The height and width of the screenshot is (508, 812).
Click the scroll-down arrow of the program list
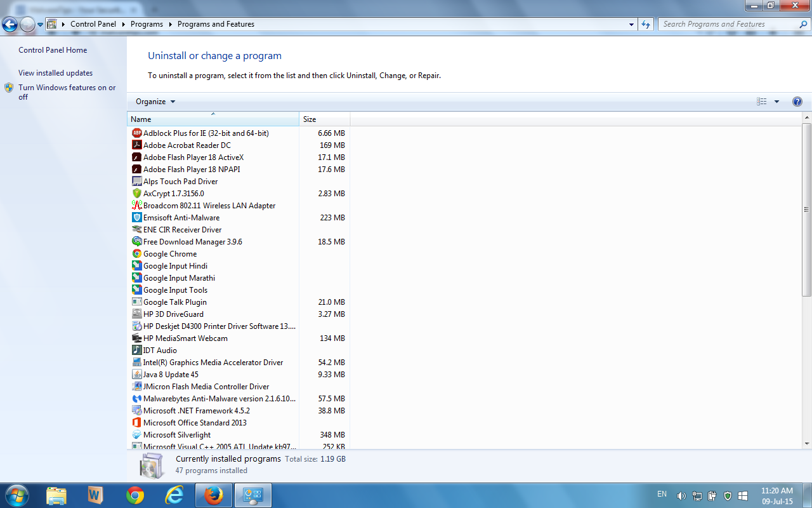807,444
